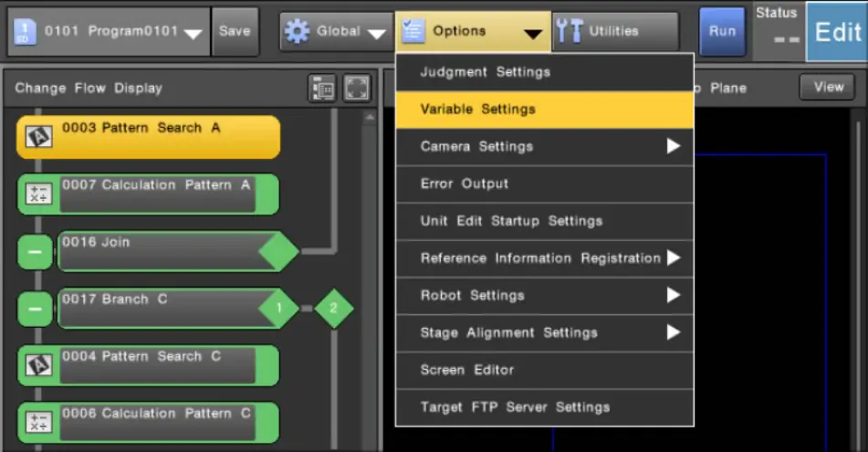Open Screen Editor menu item
This screenshot has width=868, height=452.
(545, 370)
